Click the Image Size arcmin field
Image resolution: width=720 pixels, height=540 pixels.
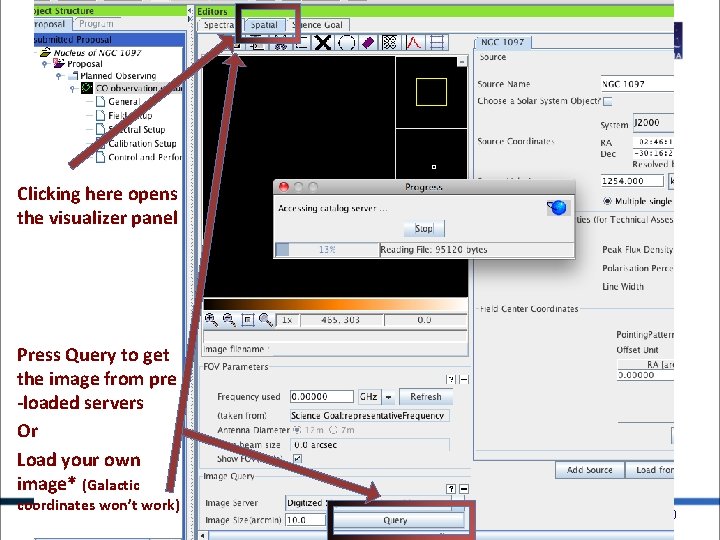[x=305, y=520]
